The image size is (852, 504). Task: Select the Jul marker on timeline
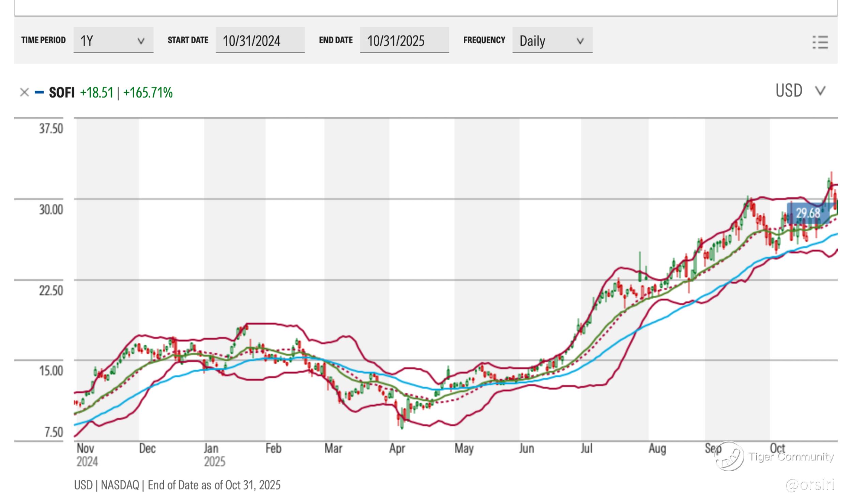[x=587, y=448]
